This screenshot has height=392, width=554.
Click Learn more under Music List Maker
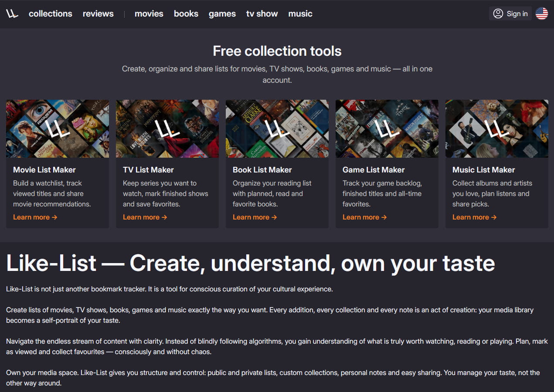point(475,217)
